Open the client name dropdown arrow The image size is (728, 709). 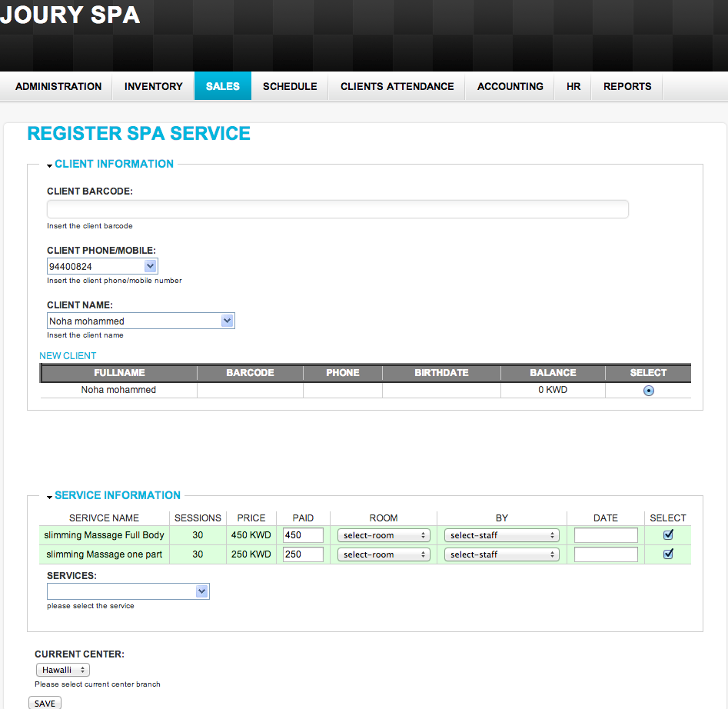[x=227, y=321]
